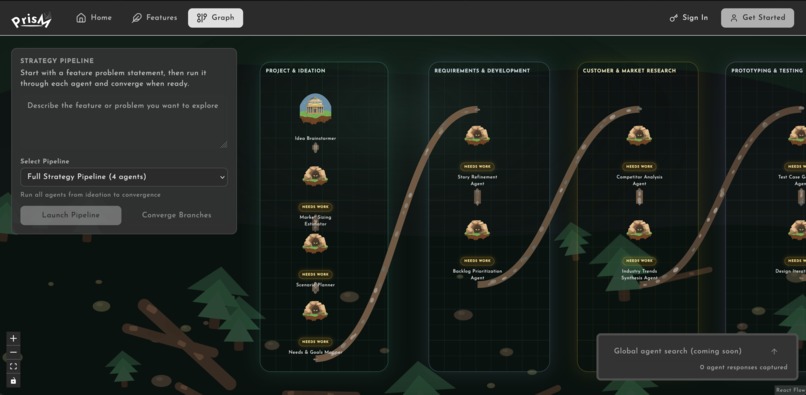Click the Get Started button

(757, 17)
